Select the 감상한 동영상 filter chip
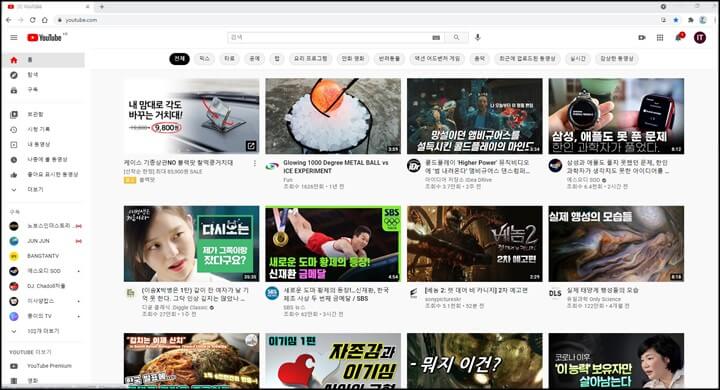 [617, 59]
